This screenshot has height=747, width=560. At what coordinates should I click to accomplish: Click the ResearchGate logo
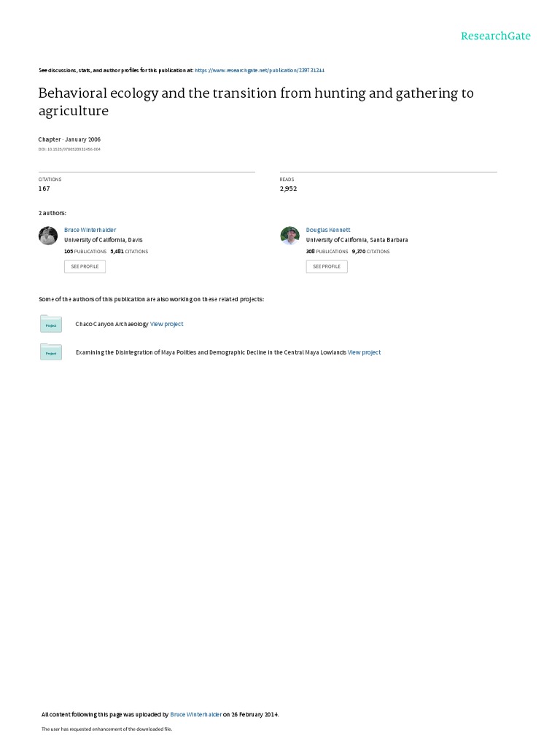495,36
